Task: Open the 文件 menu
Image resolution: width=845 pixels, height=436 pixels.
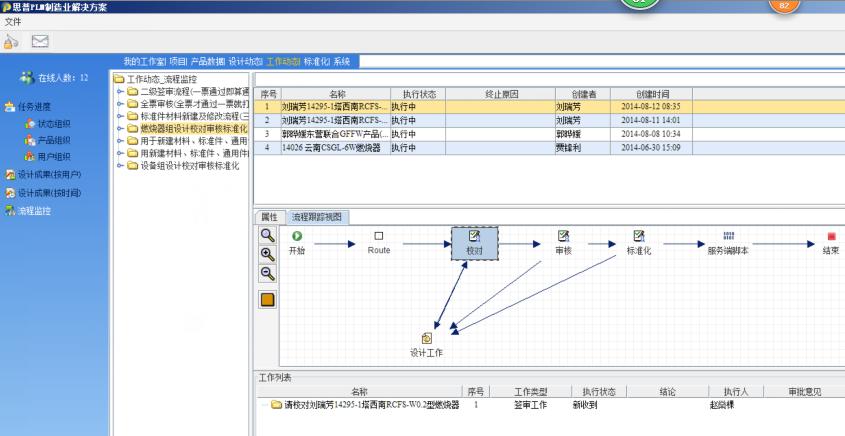Action: [13, 21]
